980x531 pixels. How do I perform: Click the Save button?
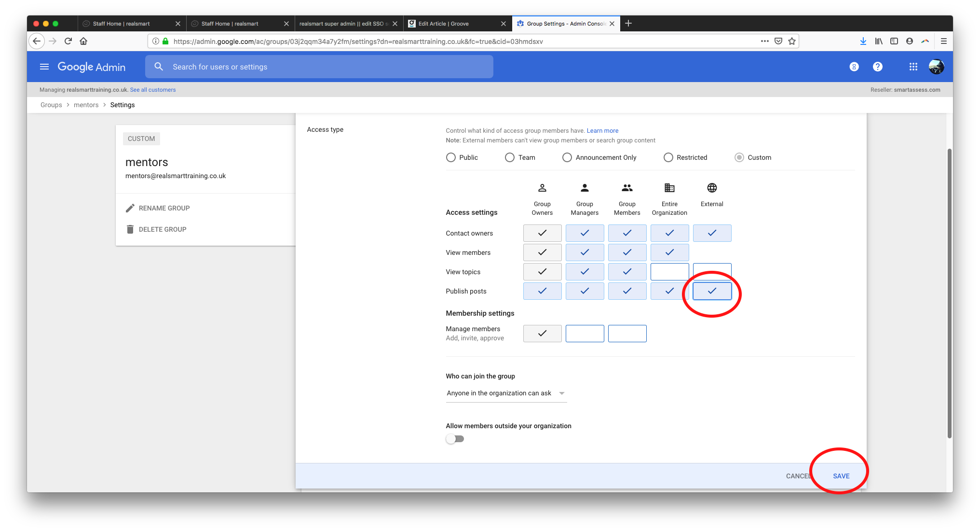(x=841, y=476)
